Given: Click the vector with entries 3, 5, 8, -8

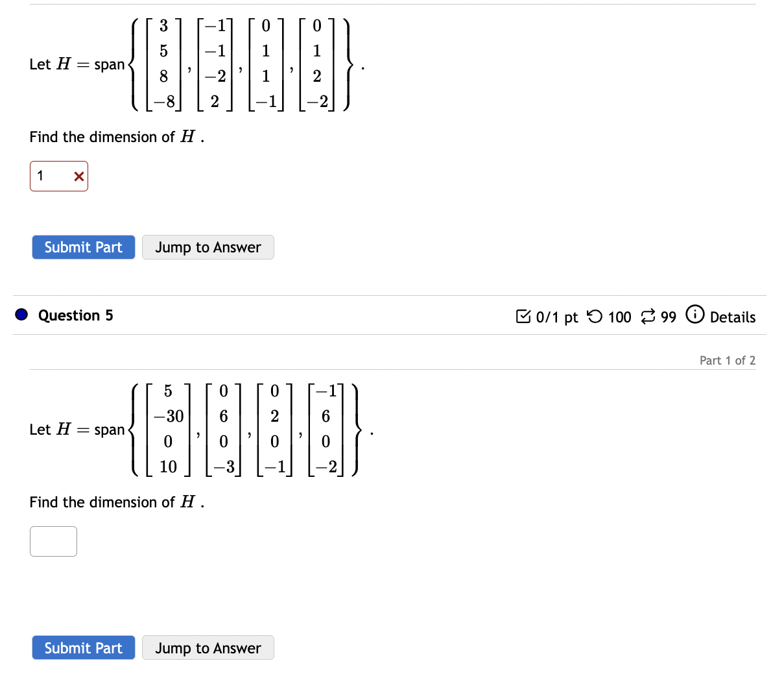Looking at the screenshot, I should pyautogui.click(x=163, y=64).
